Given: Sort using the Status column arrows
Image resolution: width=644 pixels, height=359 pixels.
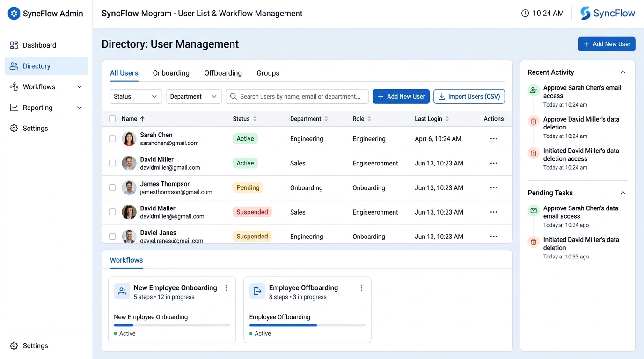Looking at the screenshot, I should pos(255,119).
